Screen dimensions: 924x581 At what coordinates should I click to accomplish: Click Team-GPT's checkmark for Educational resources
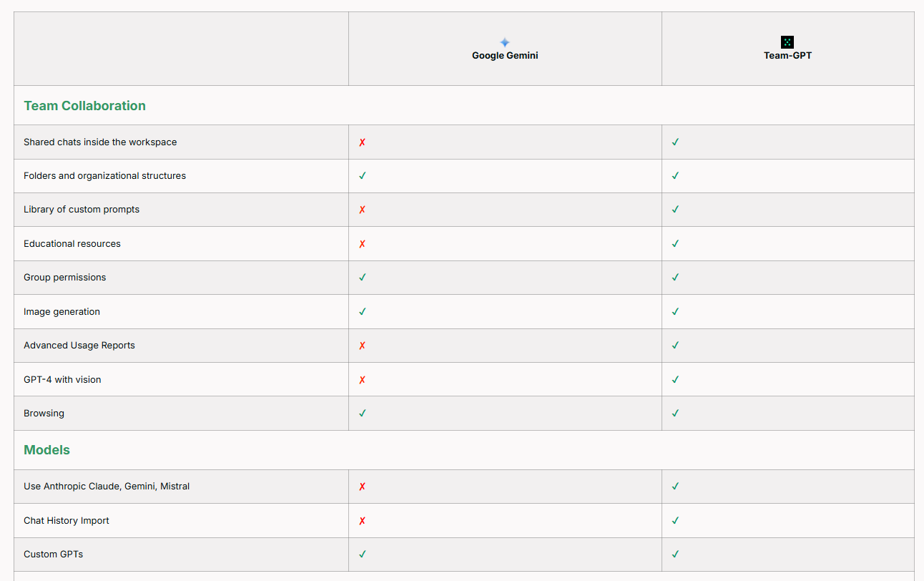(675, 243)
